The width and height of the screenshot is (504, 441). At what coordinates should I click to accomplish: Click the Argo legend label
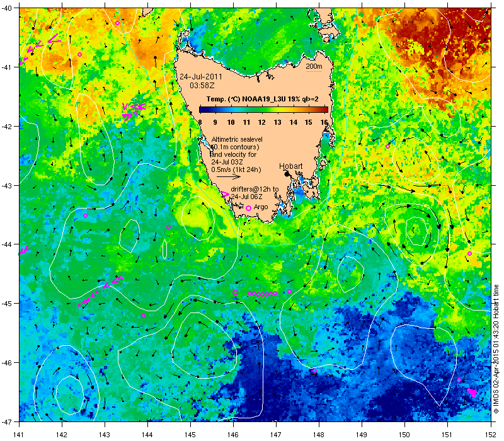click(261, 207)
